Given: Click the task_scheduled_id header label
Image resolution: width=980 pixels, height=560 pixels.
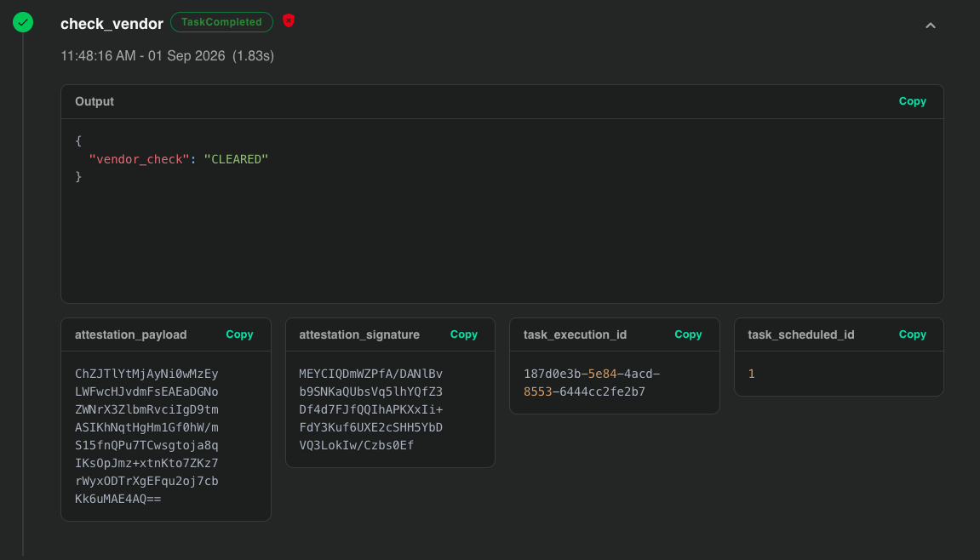Looking at the screenshot, I should pos(800,335).
